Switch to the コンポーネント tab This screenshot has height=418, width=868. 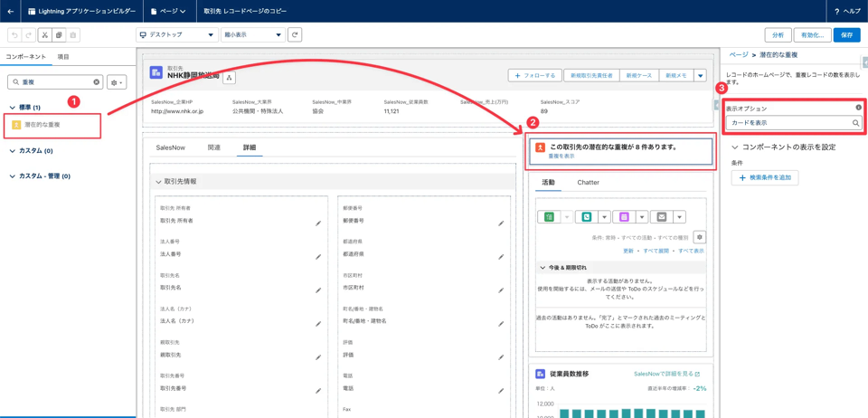click(25, 56)
